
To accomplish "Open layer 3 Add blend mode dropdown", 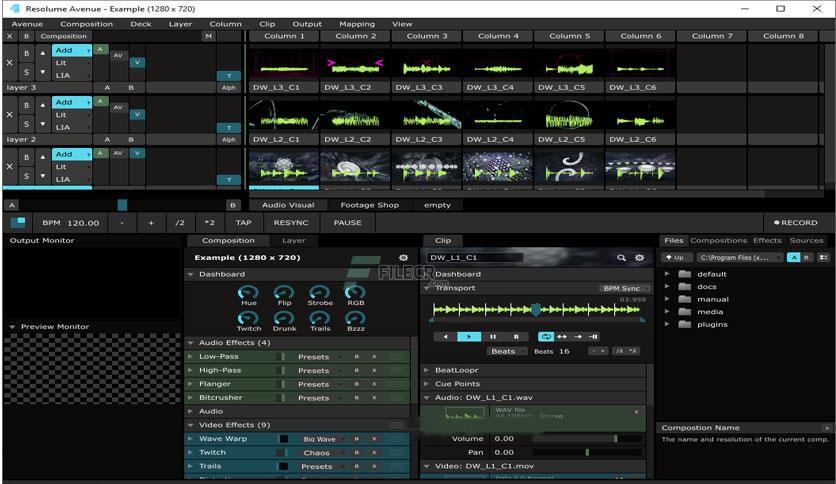I will pyautogui.click(x=72, y=50).
